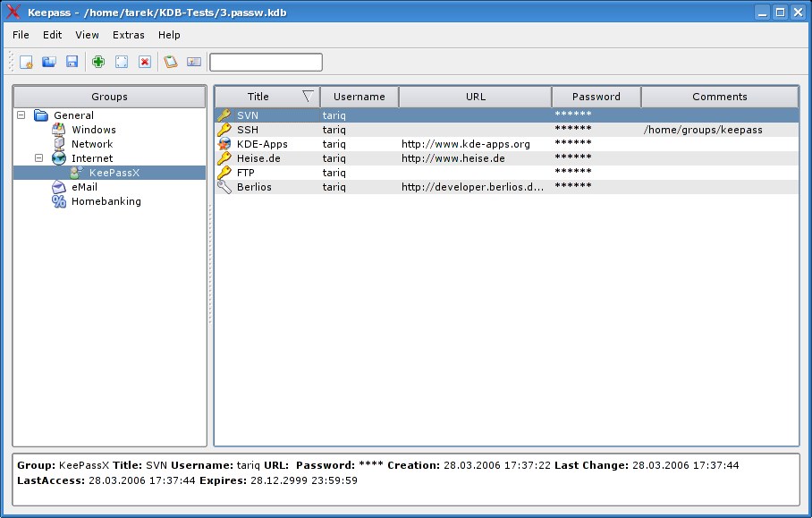This screenshot has height=518, width=812.
Task: Maximize the Keepass window
Action: 781,12
